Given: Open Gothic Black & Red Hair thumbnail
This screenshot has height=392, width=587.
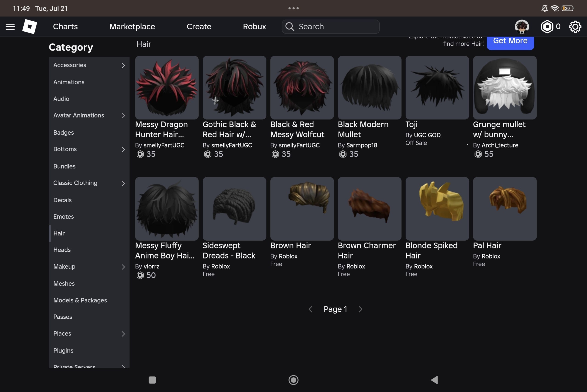Looking at the screenshot, I should [234, 88].
